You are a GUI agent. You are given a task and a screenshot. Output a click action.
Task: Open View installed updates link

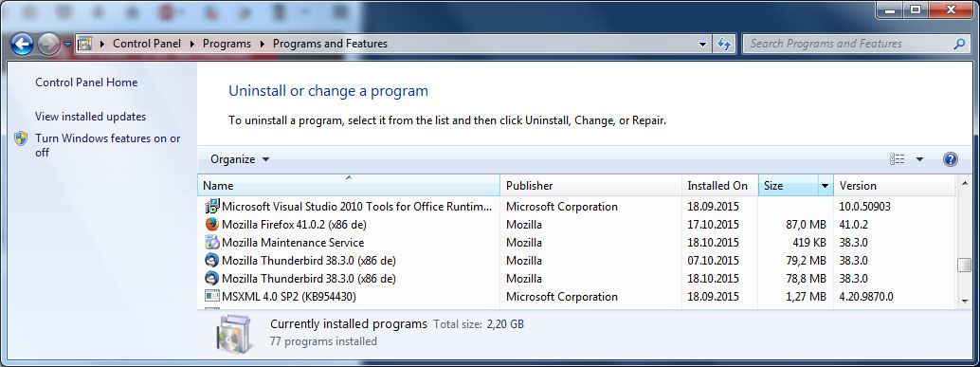pyautogui.click(x=91, y=117)
